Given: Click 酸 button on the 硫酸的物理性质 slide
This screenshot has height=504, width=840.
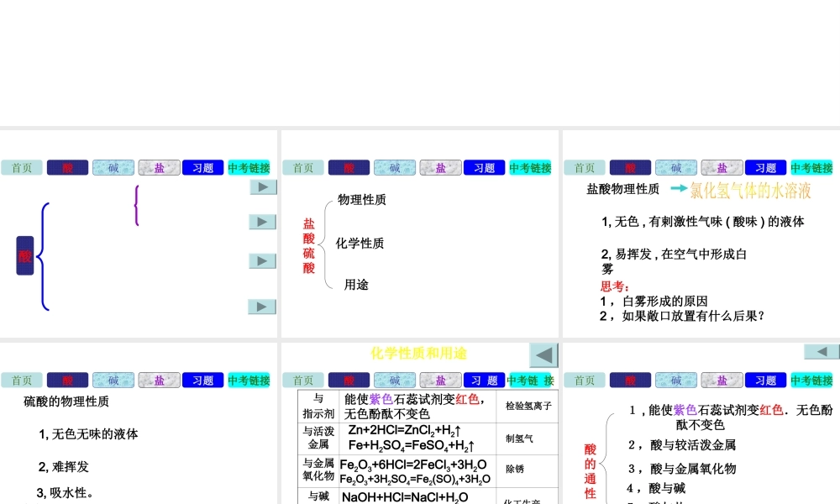Looking at the screenshot, I should [x=67, y=381].
